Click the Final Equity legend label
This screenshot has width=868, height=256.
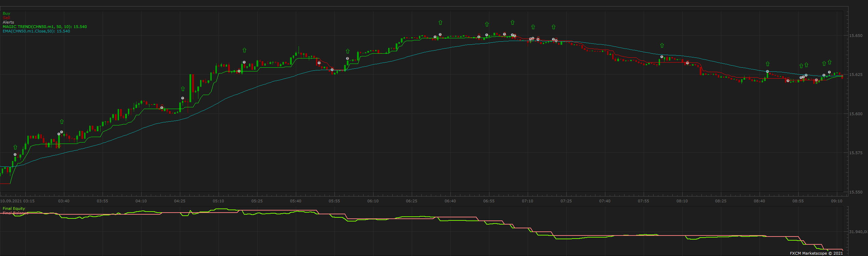click(x=14, y=208)
